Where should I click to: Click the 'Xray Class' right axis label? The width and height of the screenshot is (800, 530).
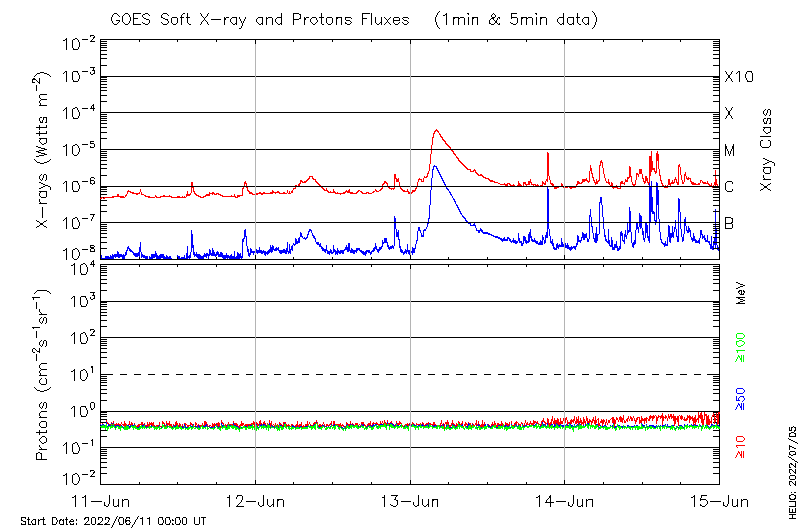767,150
